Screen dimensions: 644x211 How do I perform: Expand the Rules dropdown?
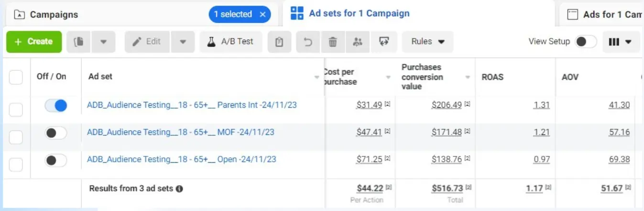click(427, 42)
